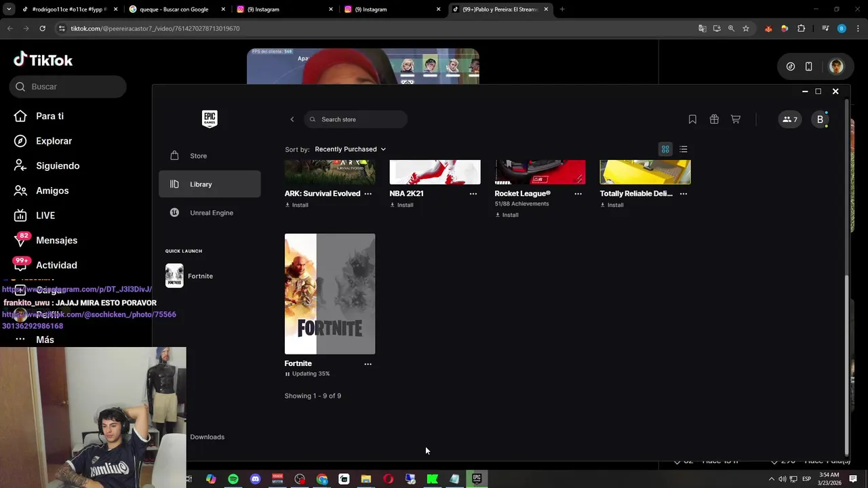Viewport: 868px width, 488px height.
Task: Click the Epic launcher vertical scrollbar
Action: (846, 366)
